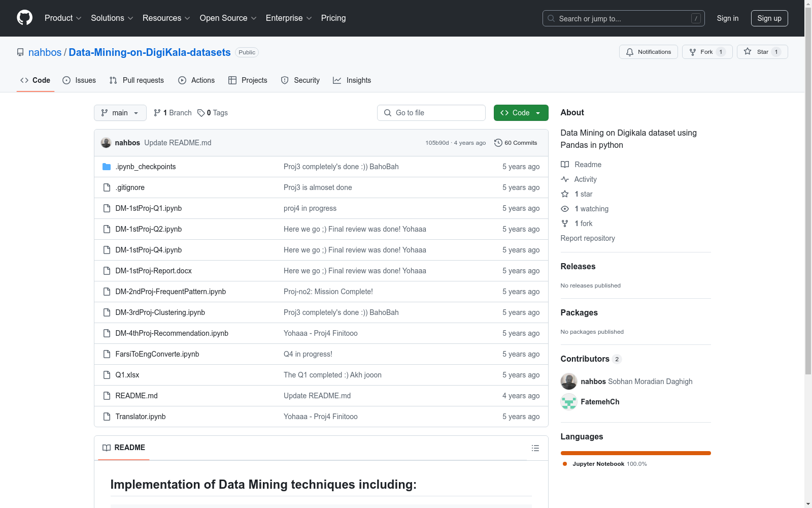Click the Search or jump to field
This screenshot has height=508, width=812.
coord(624,18)
